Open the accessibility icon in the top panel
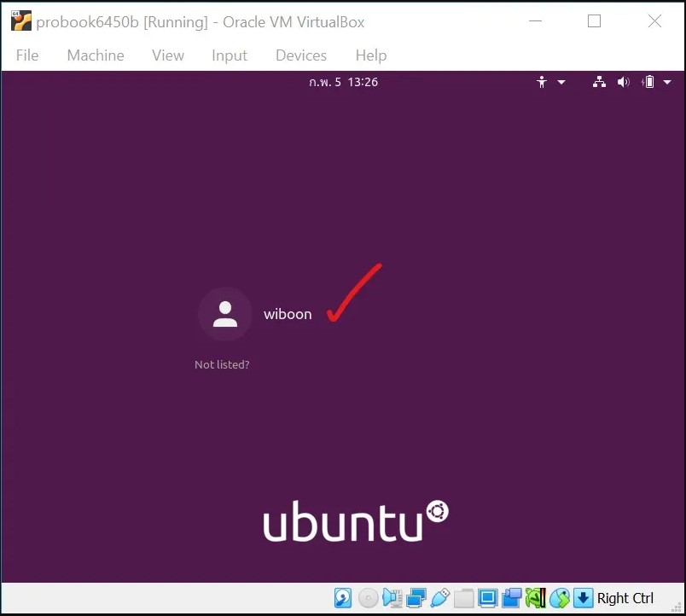 tap(542, 82)
